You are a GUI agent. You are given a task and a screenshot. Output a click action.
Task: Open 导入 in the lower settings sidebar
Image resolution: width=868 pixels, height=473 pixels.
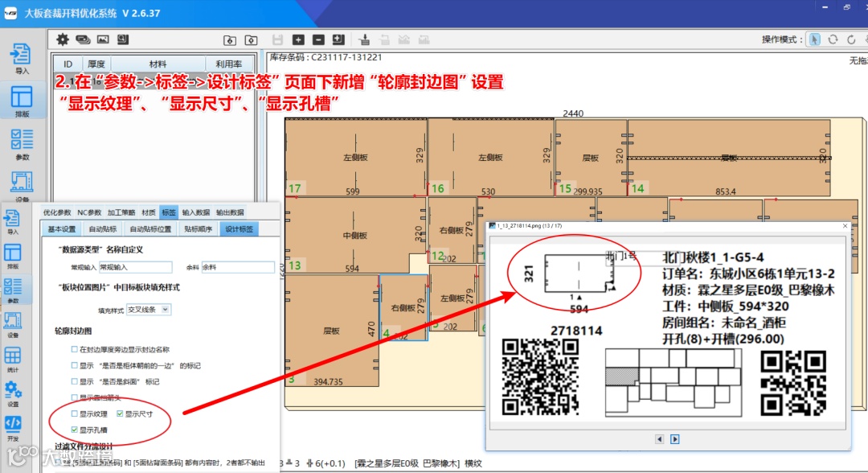click(13, 223)
